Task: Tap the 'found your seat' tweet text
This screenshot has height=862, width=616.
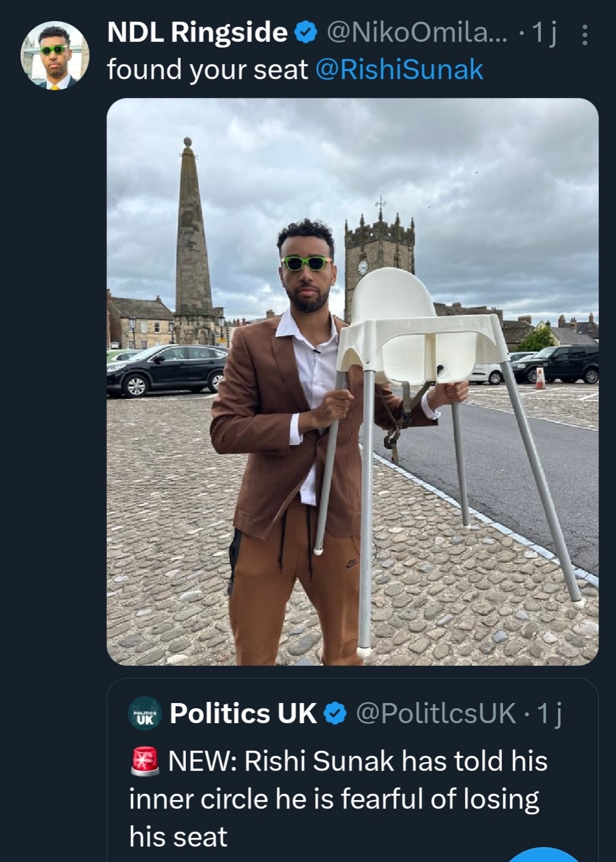Action: tap(207, 70)
